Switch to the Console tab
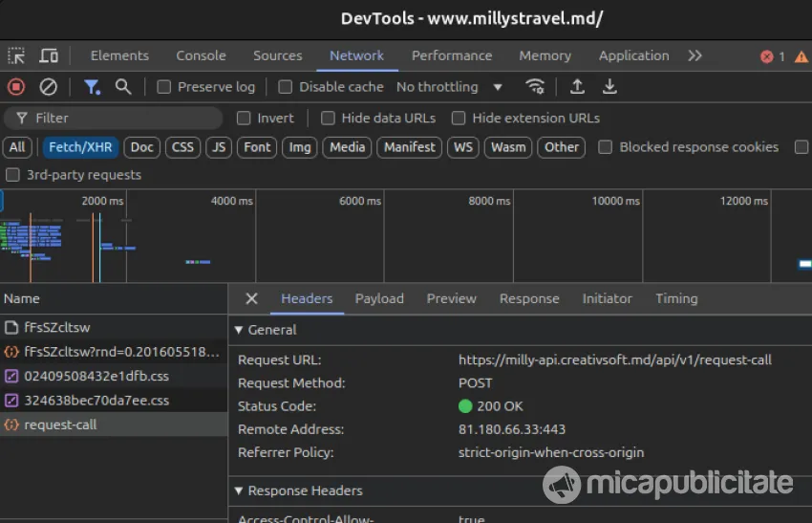The image size is (812, 523). [x=201, y=55]
